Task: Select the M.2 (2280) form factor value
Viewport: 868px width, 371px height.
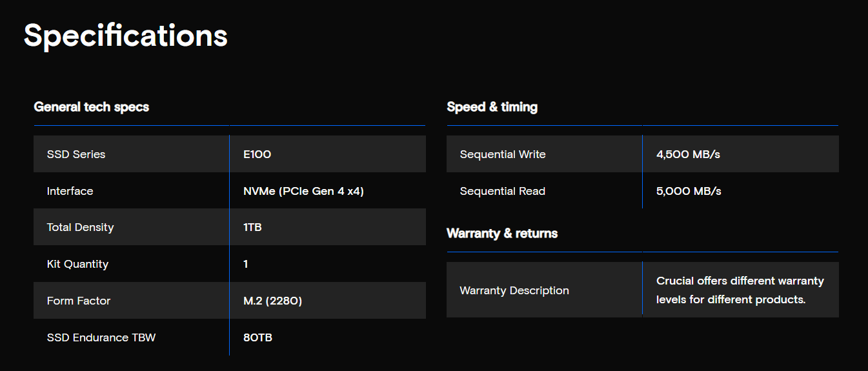Action: coord(272,301)
